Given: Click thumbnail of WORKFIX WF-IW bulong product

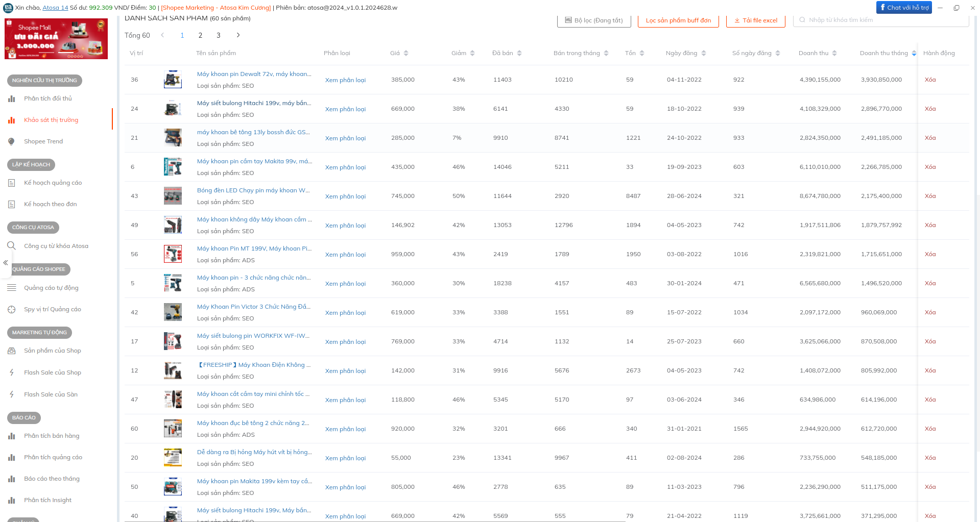Looking at the screenshot, I should (173, 341).
